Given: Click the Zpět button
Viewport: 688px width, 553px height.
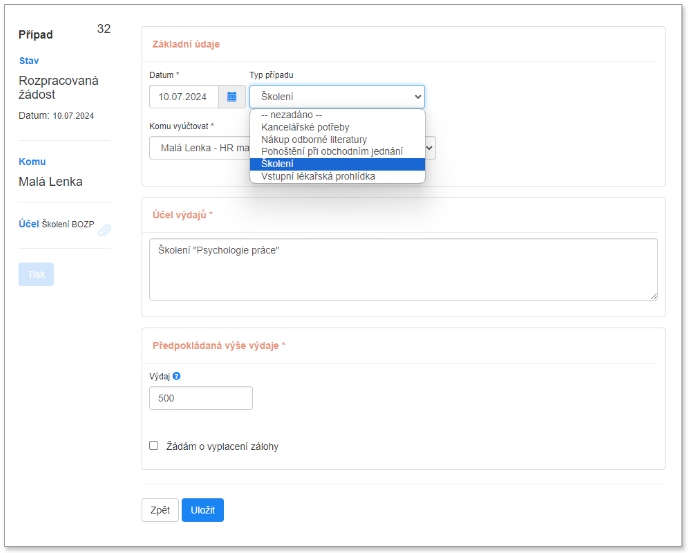Looking at the screenshot, I should pos(159,510).
